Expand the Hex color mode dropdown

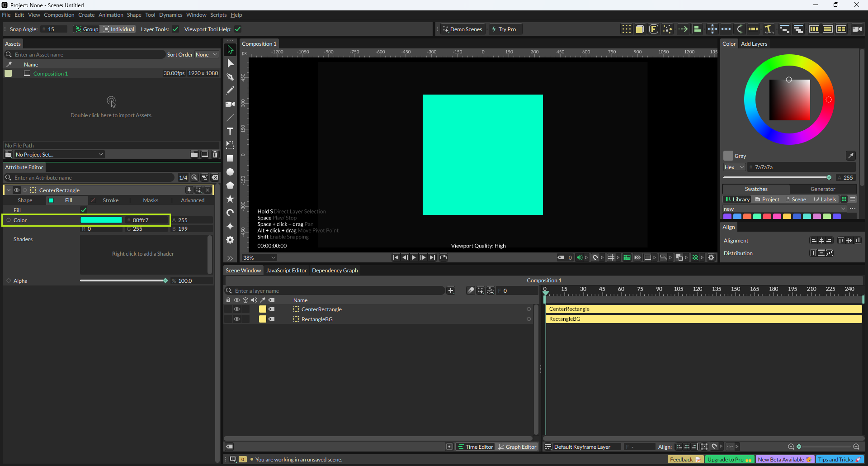[734, 167]
